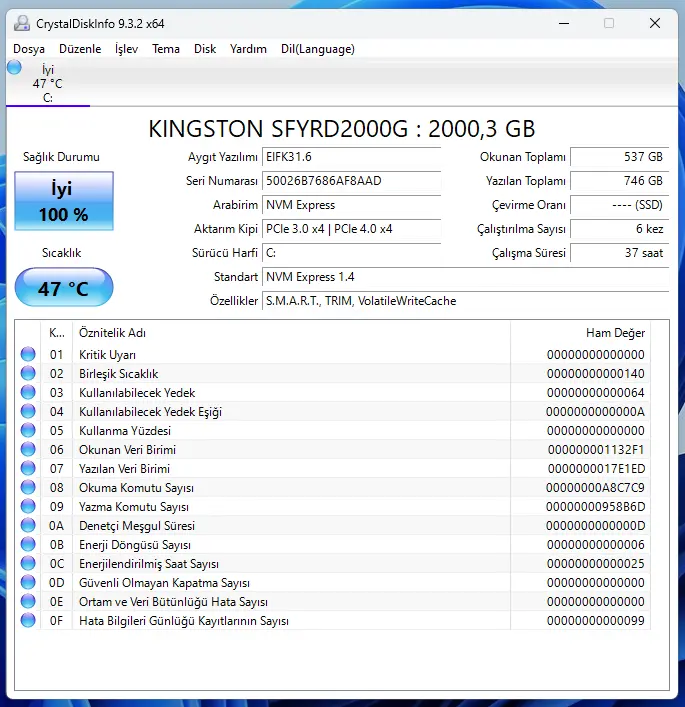The image size is (685, 707).
Task: Click status orb for Okuma Komutu Sayısı row
Action: 28,487
